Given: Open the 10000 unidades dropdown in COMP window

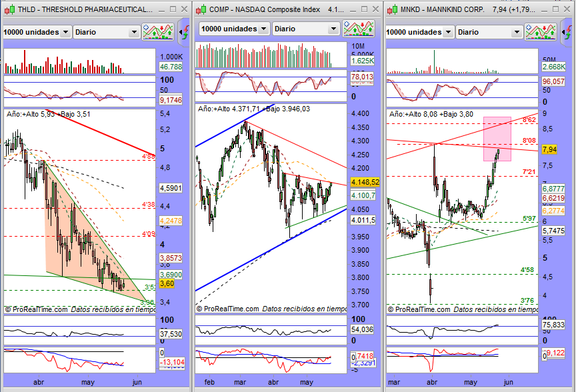Looking at the screenshot, I should tap(235, 29).
